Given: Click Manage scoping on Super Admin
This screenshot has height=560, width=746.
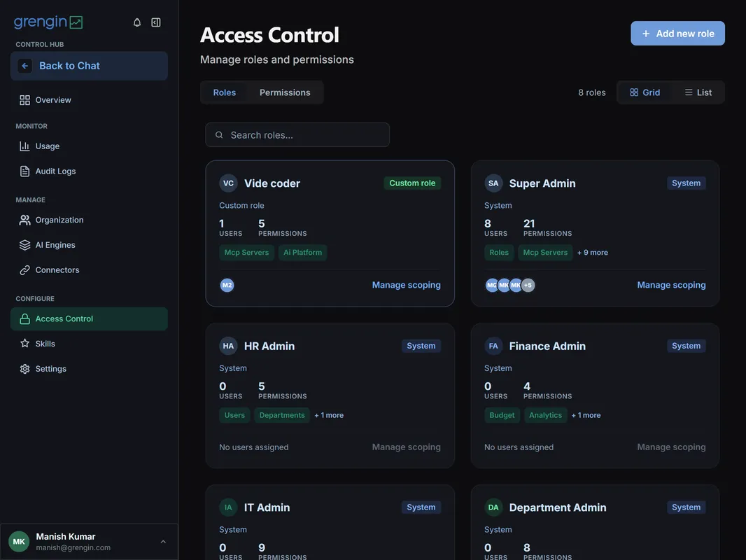Looking at the screenshot, I should pos(671,285).
